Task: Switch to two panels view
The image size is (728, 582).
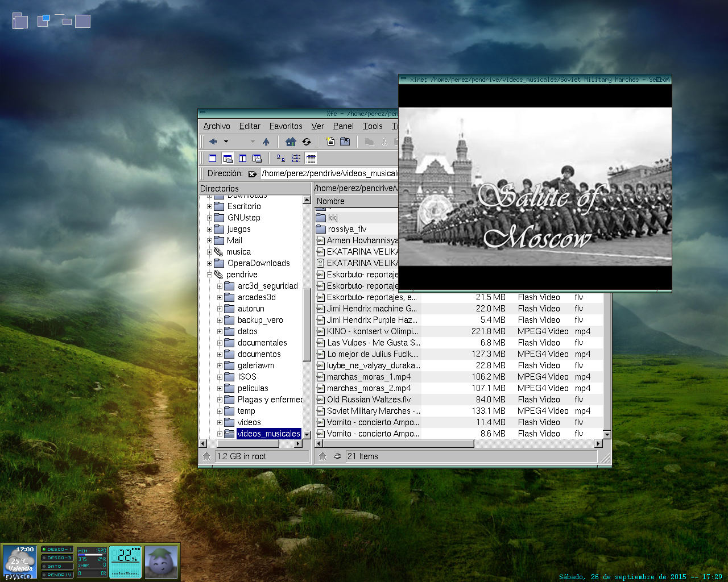Action: click(x=242, y=159)
